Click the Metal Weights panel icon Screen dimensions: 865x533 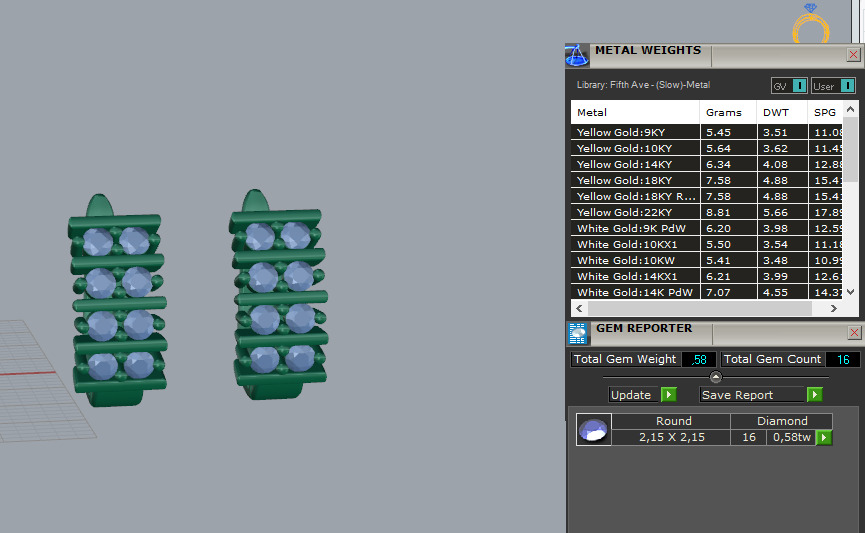click(577, 55)
